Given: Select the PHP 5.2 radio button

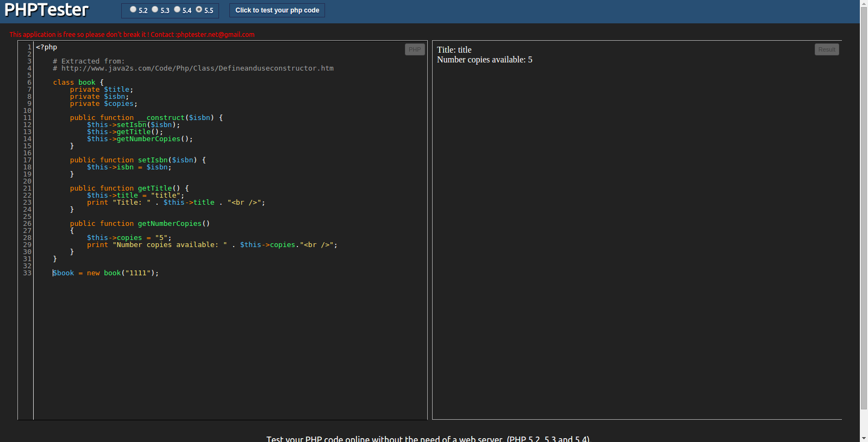Looking at the screenshot, I should coord(133,9).
